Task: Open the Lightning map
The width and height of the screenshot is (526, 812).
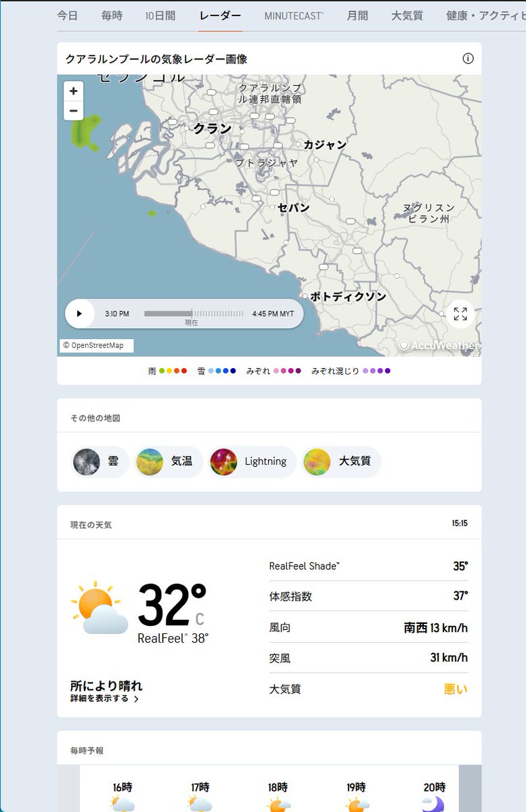Action: point(253,461)
